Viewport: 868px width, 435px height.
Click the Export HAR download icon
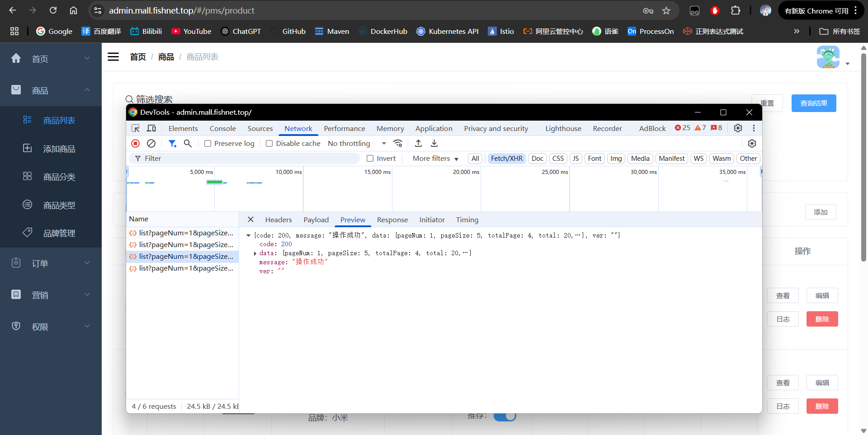[434, 143]
